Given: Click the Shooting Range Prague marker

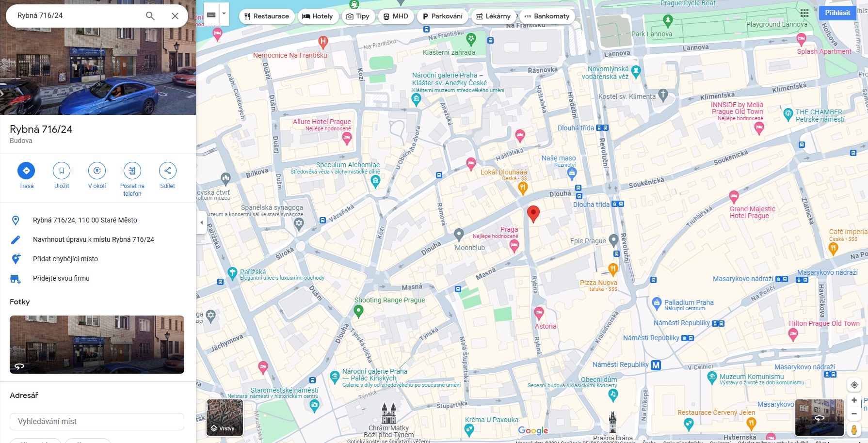Looking at the screenshot, I should tap(359, 311).
